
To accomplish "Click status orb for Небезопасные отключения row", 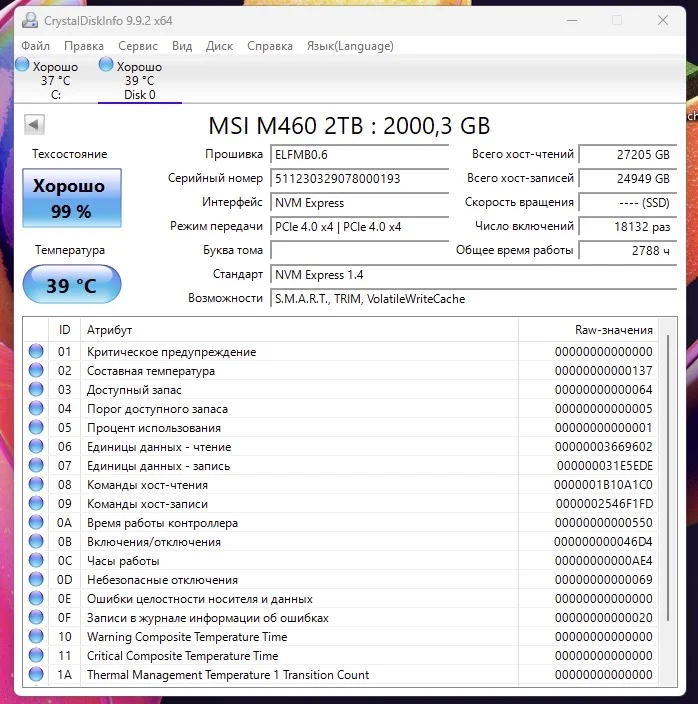I will click(36, 579).
